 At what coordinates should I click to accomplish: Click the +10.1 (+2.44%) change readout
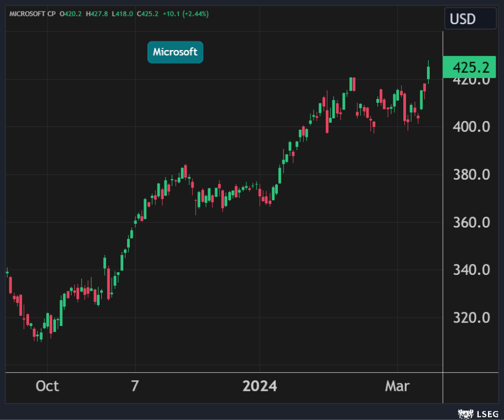click(185, 13)
